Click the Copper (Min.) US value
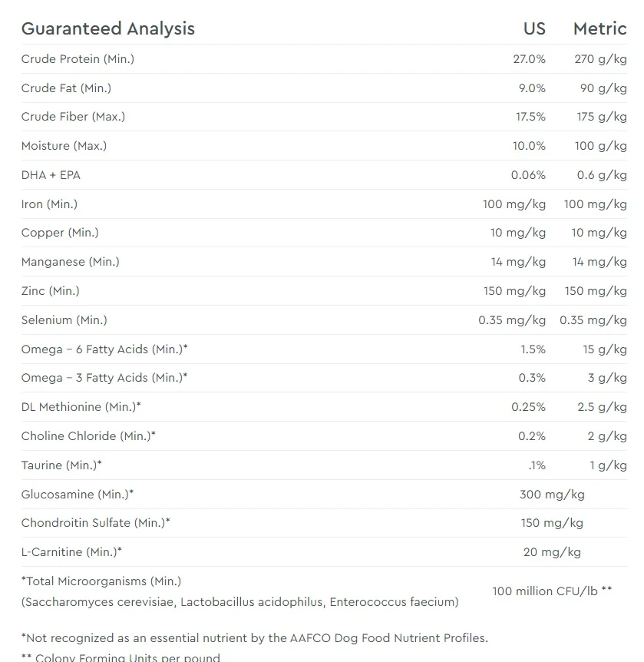This screenshot has height=662, width=644. [518, 233]
